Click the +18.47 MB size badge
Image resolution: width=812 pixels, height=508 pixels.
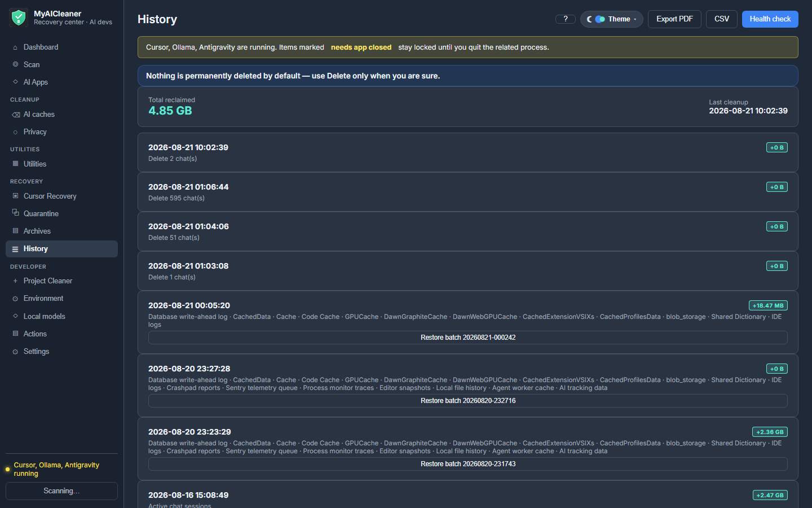click(x=768, y=305)
